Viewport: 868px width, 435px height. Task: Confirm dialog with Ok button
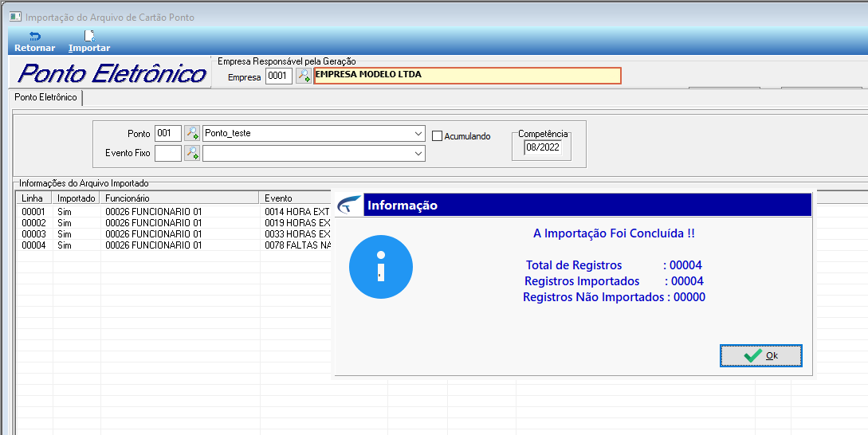[x=760, y=355]
